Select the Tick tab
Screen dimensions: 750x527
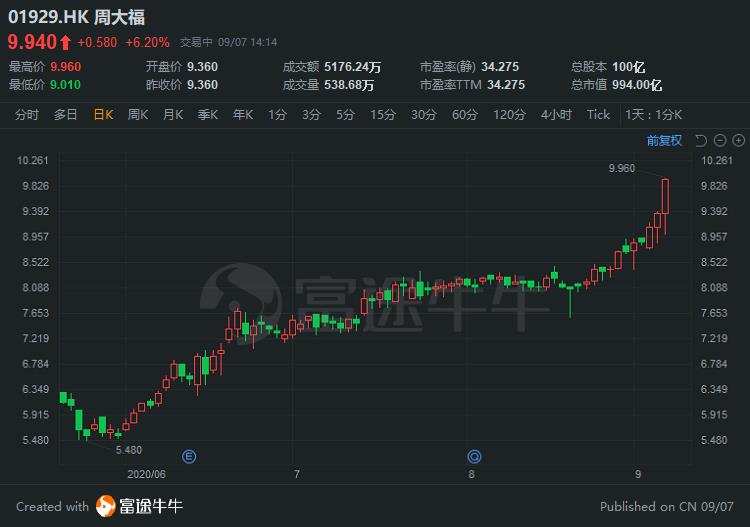pyautogui.click(x=598, y=115)
